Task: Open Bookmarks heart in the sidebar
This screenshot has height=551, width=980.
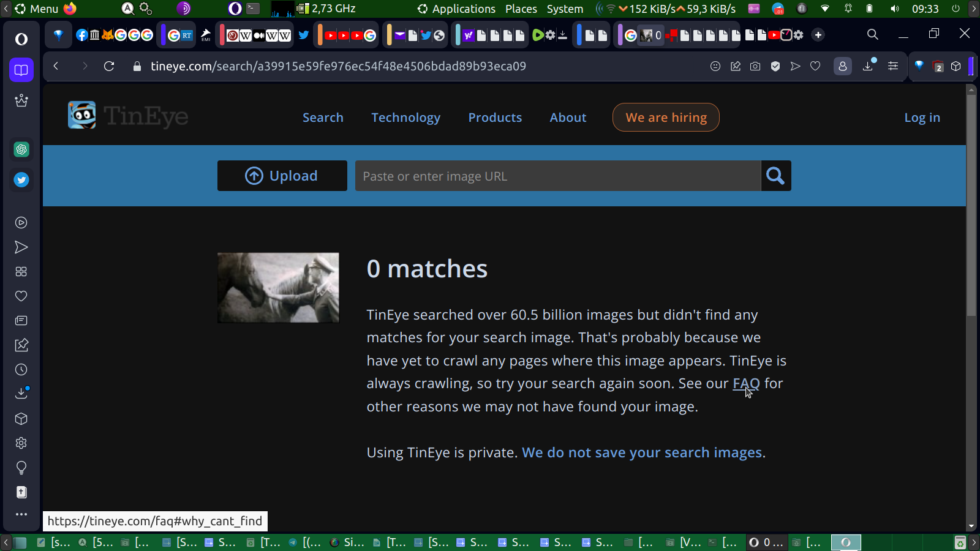Action: (21, 296)
